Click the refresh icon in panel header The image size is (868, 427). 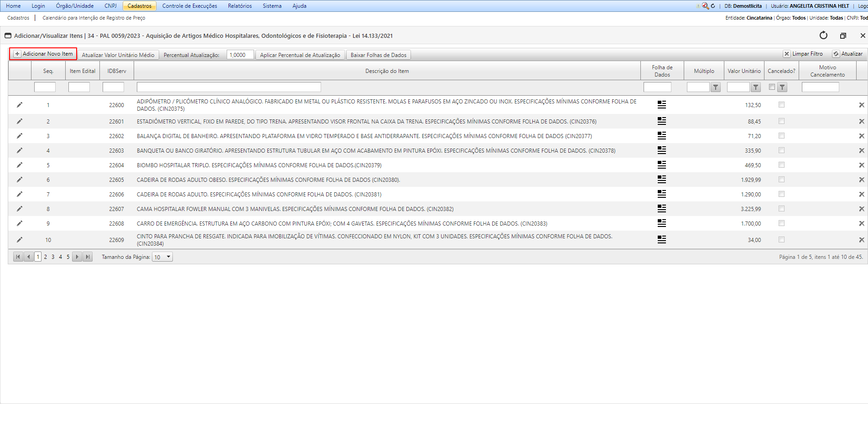(823, 36)
